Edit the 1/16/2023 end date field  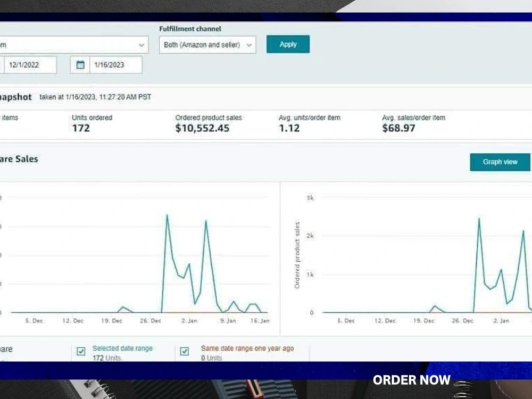pyautogui.click(x=115, y=65)
